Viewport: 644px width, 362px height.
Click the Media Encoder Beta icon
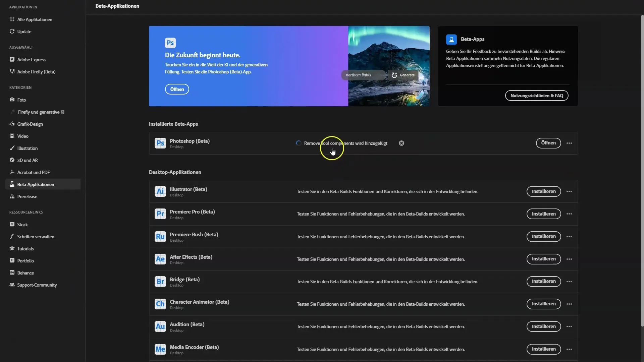click(x=160, y=349)
